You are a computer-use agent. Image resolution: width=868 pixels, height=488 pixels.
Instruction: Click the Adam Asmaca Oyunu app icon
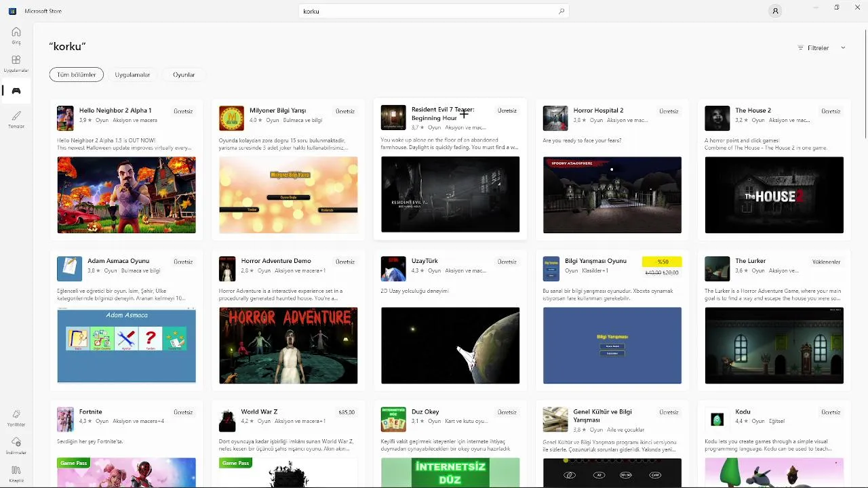coord(69,268)
